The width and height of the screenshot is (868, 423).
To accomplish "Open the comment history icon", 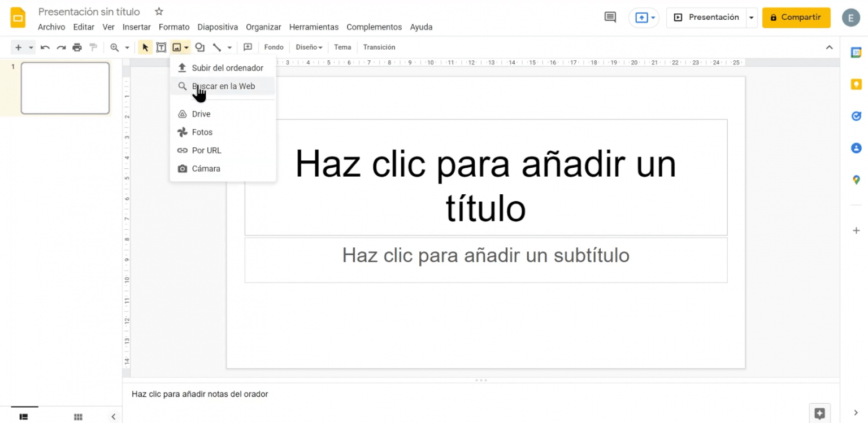I will coord(610,17).
